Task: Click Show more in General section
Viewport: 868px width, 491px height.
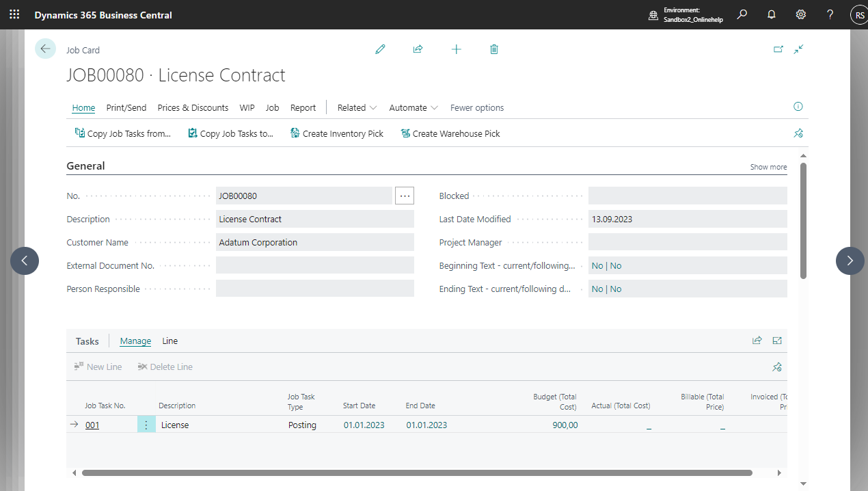Action: (x=768, y=167)
